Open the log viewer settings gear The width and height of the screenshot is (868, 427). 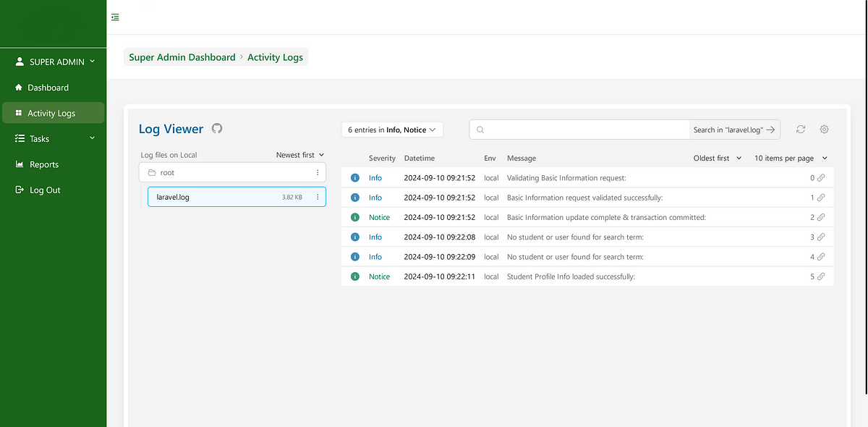tap(824, 130)
